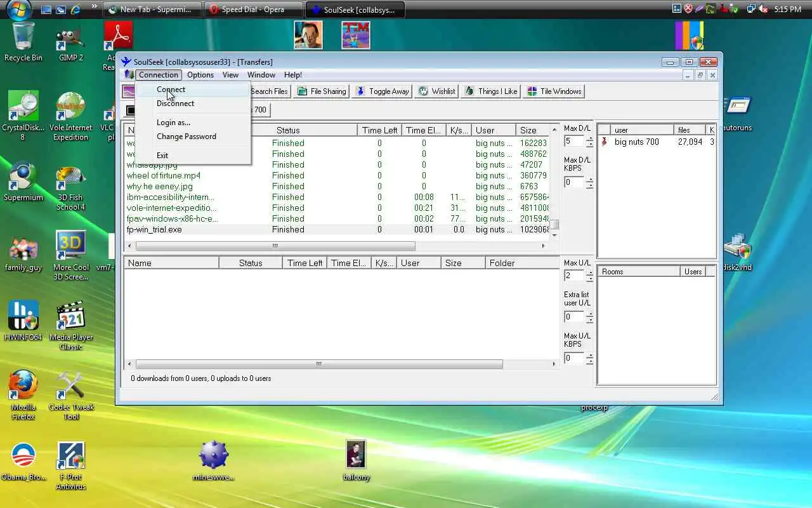Click SoulSeek document icon in menu bar

pyautogui.click(x=129, y=75)
